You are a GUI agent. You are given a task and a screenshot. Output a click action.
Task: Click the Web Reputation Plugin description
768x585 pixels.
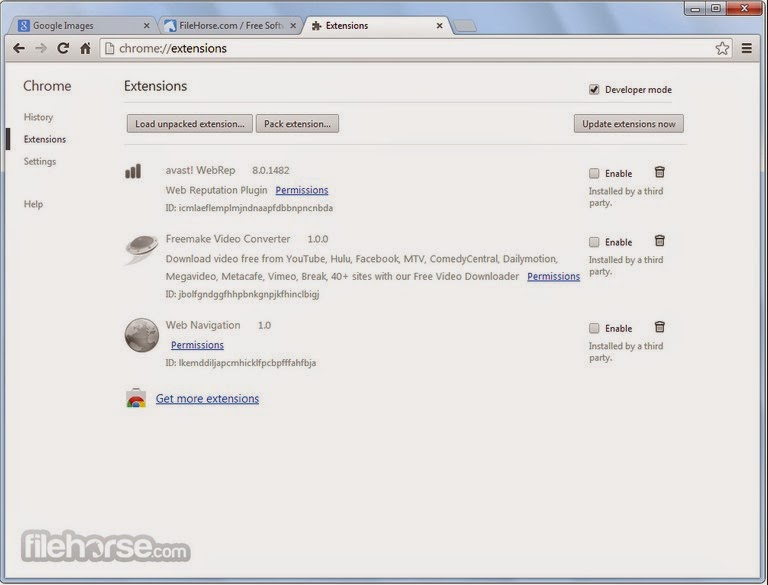click(216, 190)
